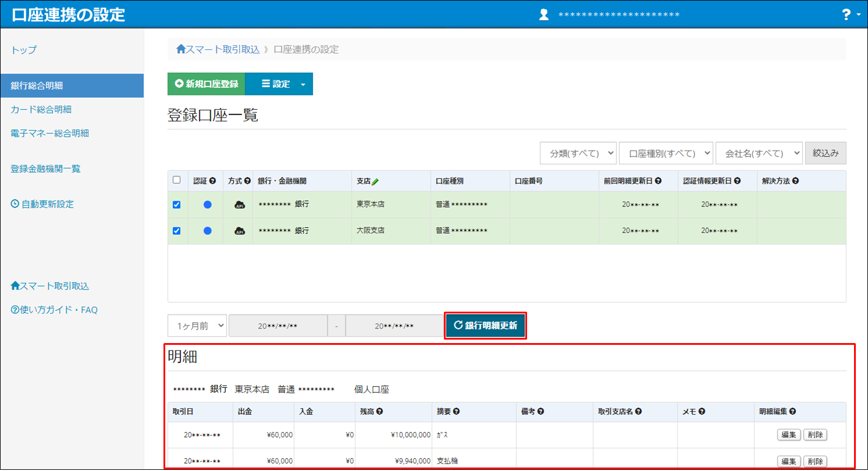This screenshot has width=868, height=471.
Task: Click the help icon next to 方式
Action: tap(247, 181)
